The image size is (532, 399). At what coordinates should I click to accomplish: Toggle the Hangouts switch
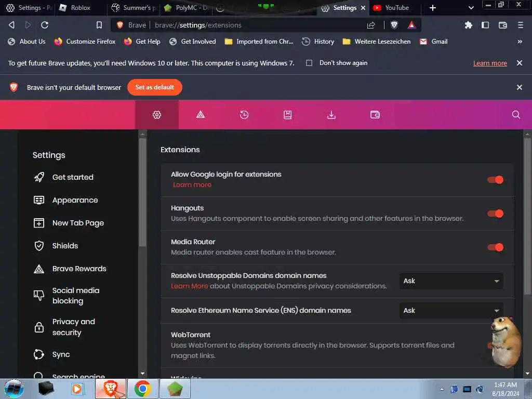click(495, 214)
